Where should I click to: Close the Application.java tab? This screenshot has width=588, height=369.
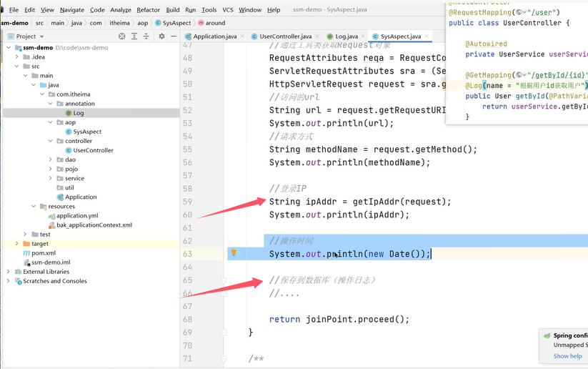[242, 36]
